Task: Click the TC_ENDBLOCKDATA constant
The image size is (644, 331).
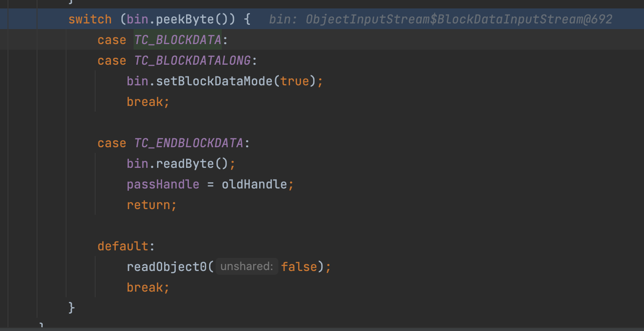Action: coord(188,143)
